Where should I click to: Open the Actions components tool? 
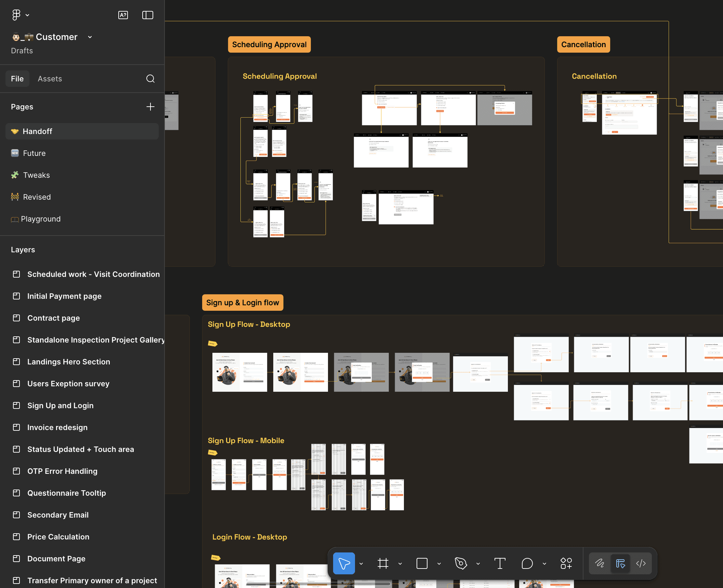566,563
